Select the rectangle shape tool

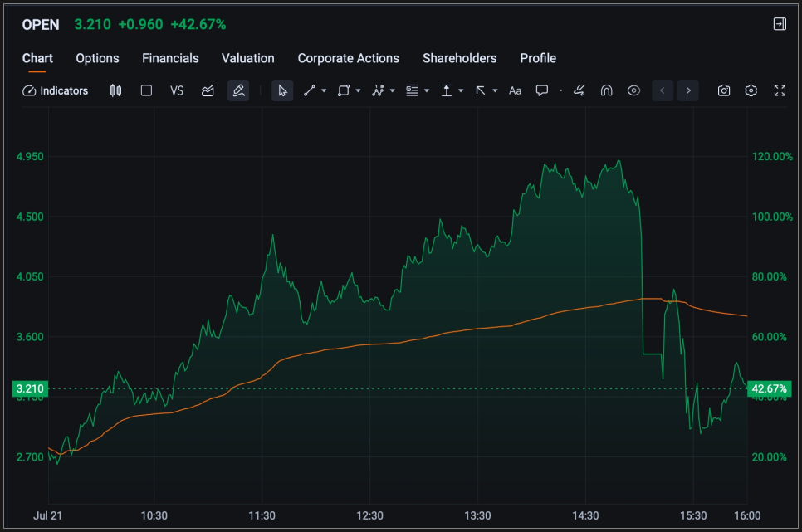pos(344,90)
